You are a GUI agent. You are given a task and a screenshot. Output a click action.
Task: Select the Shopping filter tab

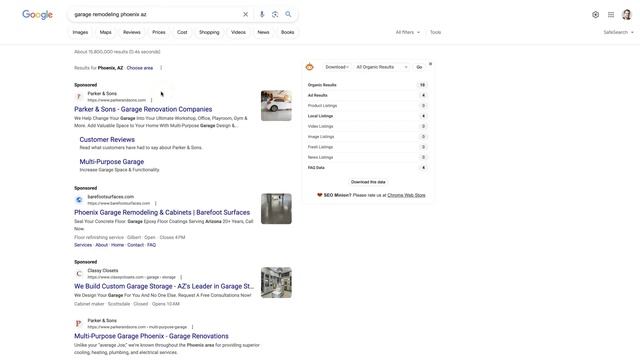pyautogui.click(x=209, y=32)
